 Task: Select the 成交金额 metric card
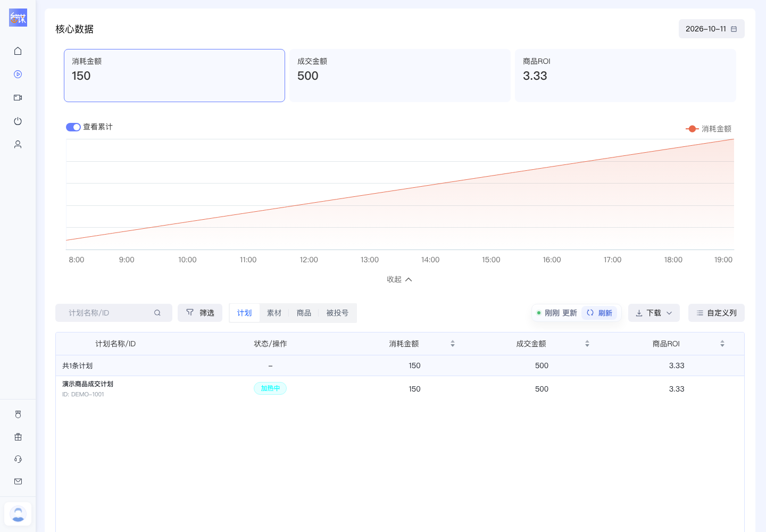tap(400, 76)
